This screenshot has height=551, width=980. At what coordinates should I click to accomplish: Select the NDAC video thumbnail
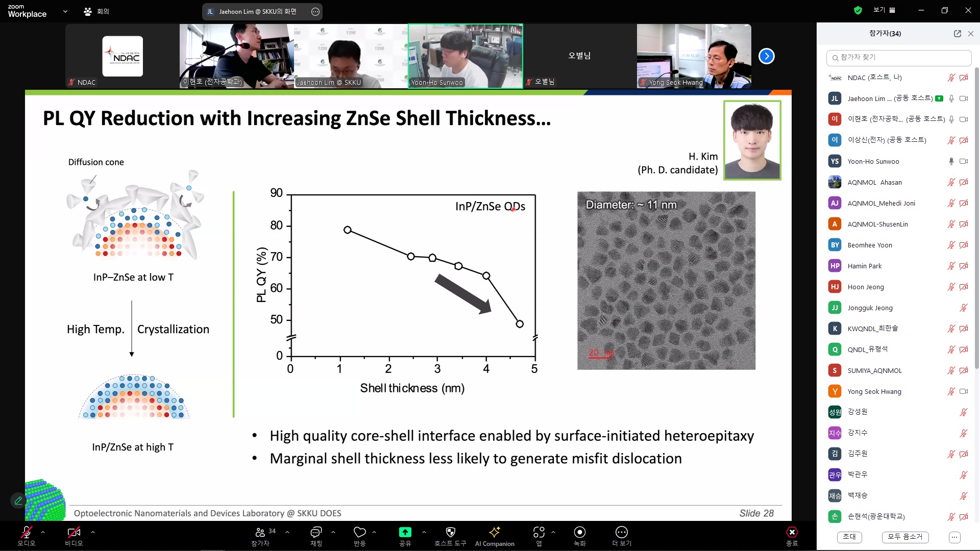coord(122,56)
